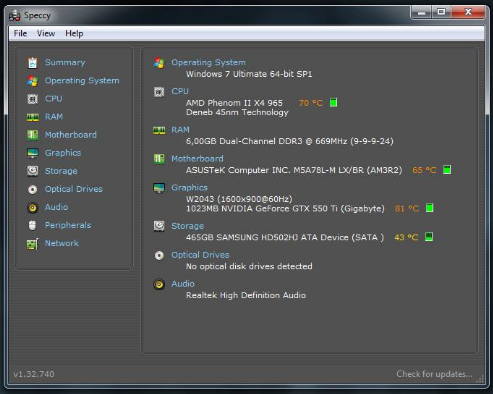This screenshot has height=394, width=493.
Task: Click Motherboard heading link in summary panel
Action: point(197,158)
